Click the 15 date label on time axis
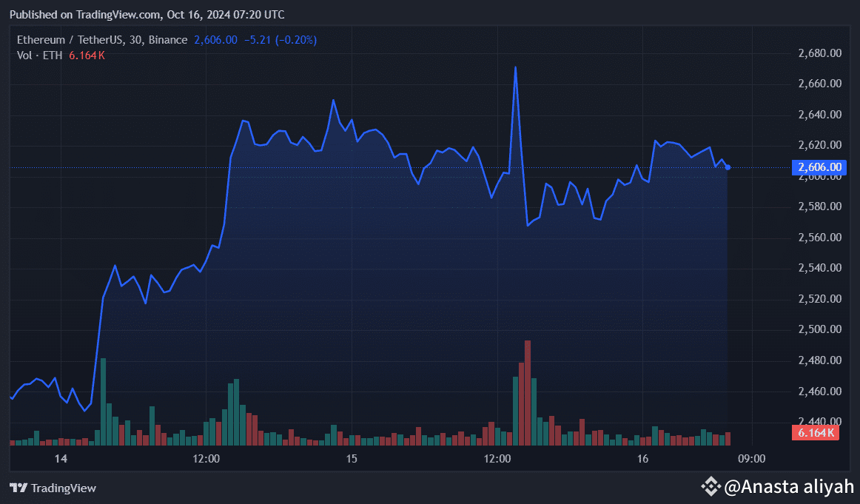The width and height of the screenshot is (860, 504). [x=352, y=459]
